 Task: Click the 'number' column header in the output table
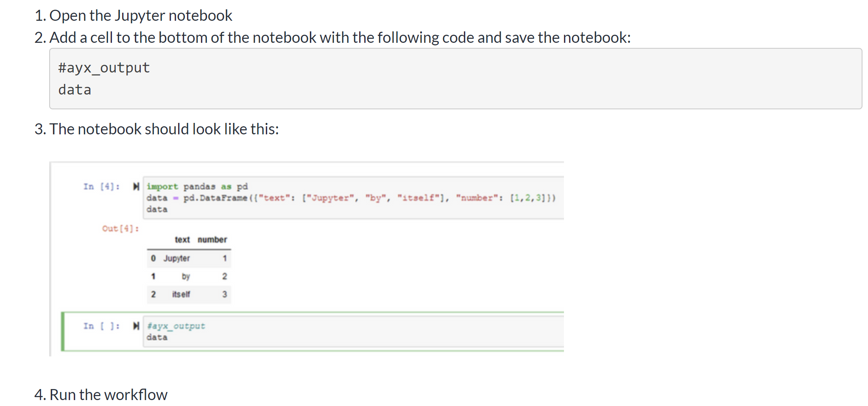[x=212, y=240]
